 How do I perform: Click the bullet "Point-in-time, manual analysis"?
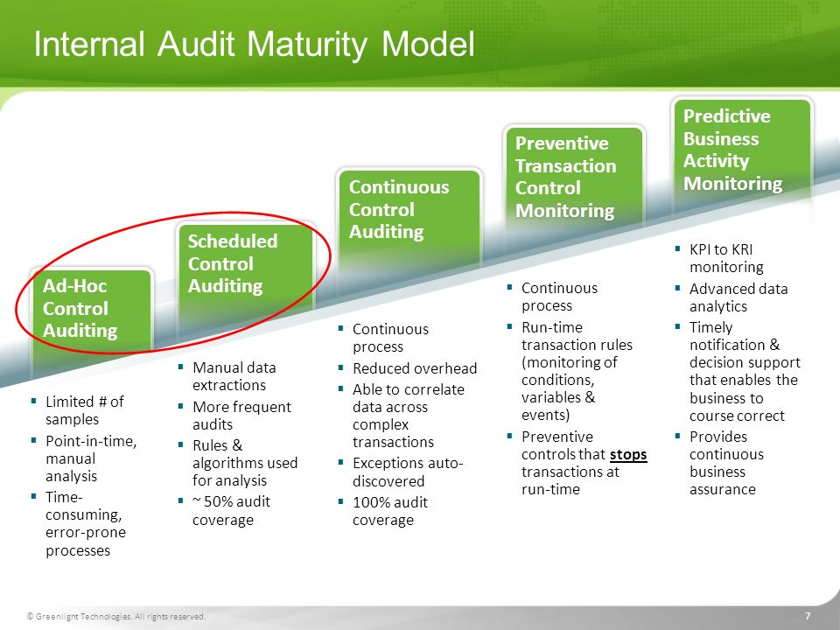[91, 458]
